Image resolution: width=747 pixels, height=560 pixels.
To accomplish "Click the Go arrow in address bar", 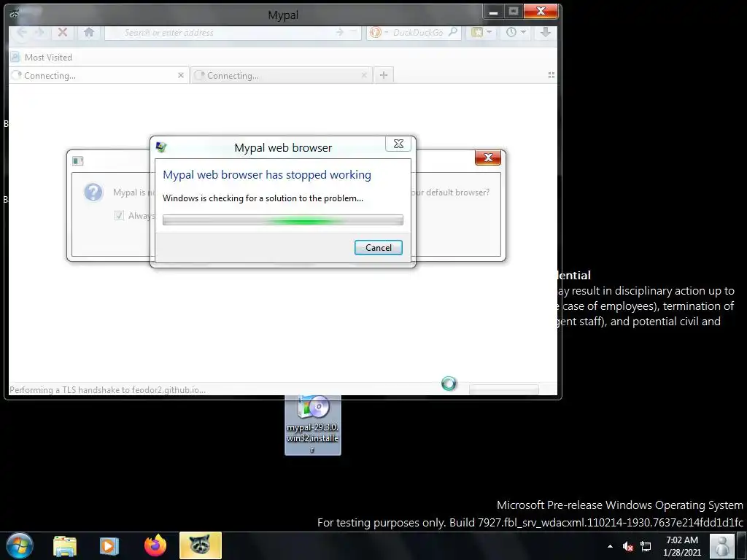I will tap(340, 32).
